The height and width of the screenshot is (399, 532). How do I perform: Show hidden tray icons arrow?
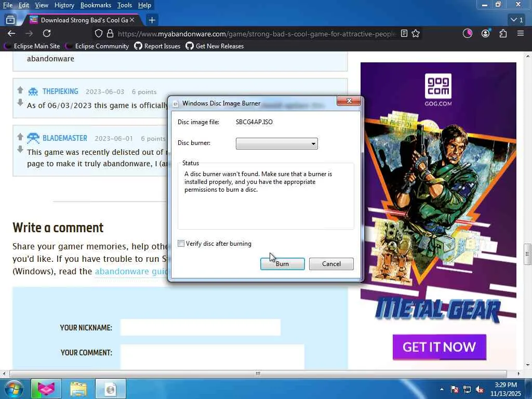tap(442, 389)
